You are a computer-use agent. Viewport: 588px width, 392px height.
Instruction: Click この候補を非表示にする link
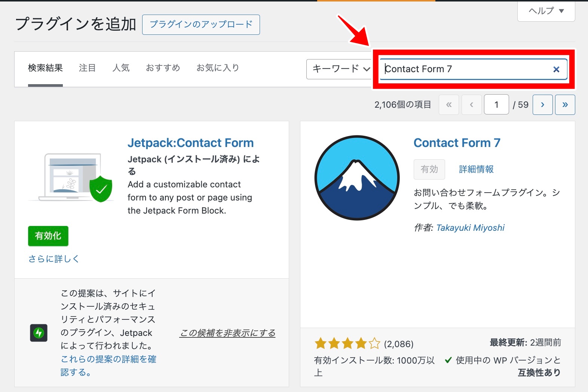(x=227, y=333)
